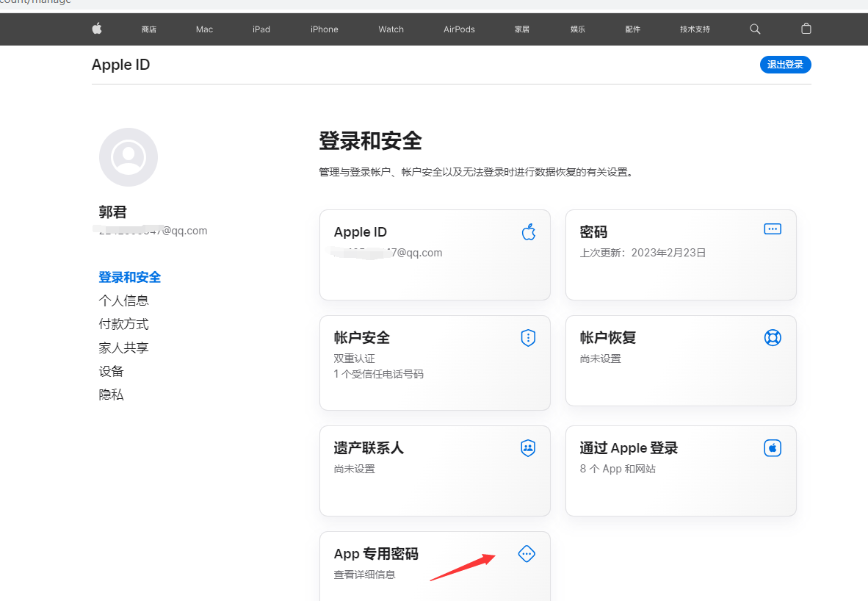Open the 商店 navigation menu

coord(149,29)
